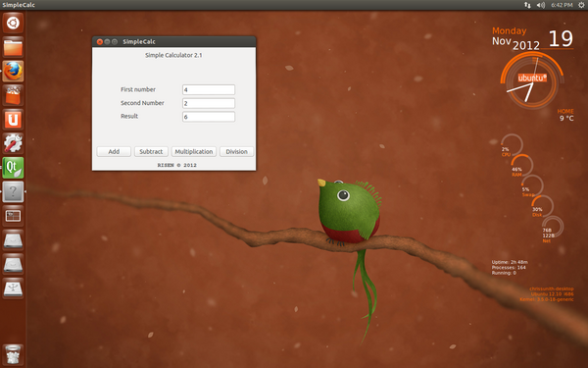Focus the Second Number input field

[209, 103]
